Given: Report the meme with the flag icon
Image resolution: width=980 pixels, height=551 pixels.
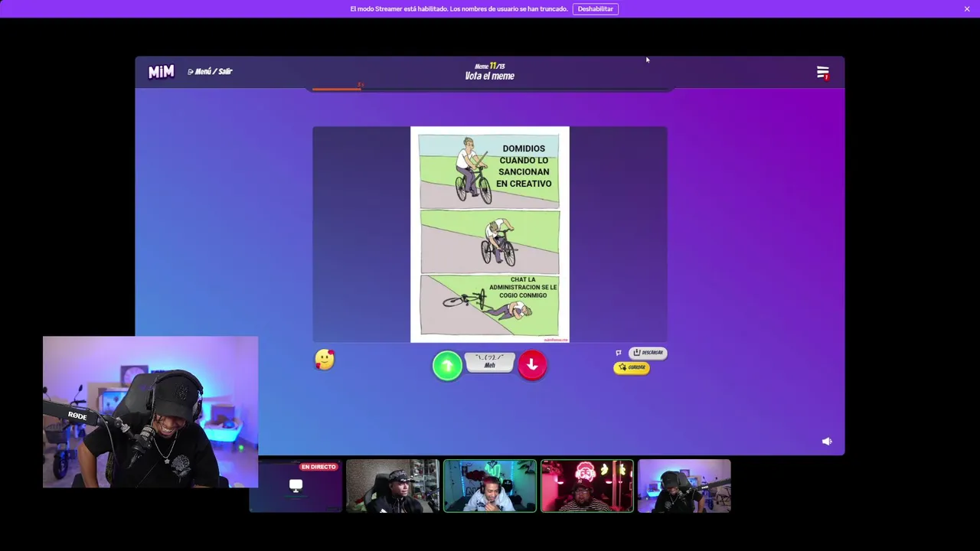Looking at the screenshot, I should point(619,353).
